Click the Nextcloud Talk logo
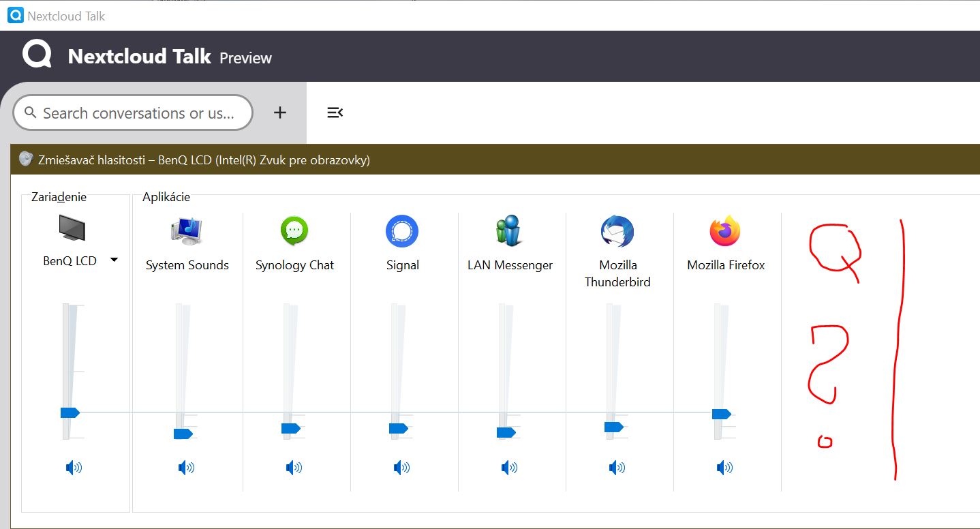Image resolution: width=980 pixels, height=529 pixels. [x=36, y=55]
